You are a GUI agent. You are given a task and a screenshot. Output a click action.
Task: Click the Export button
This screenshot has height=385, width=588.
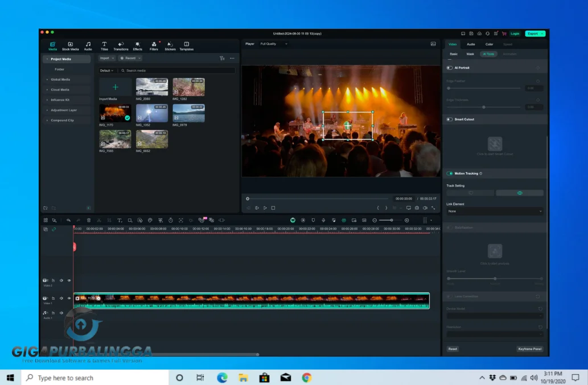click(535, 34)
